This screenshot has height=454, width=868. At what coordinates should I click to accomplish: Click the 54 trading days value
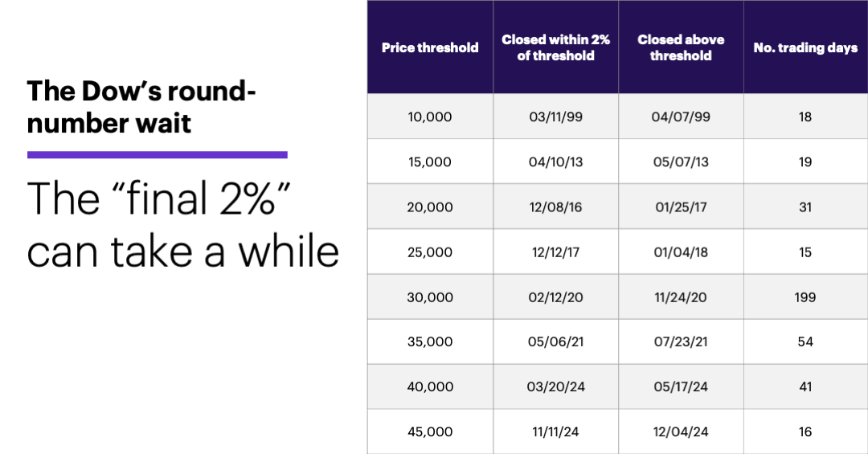coord(805,342)
